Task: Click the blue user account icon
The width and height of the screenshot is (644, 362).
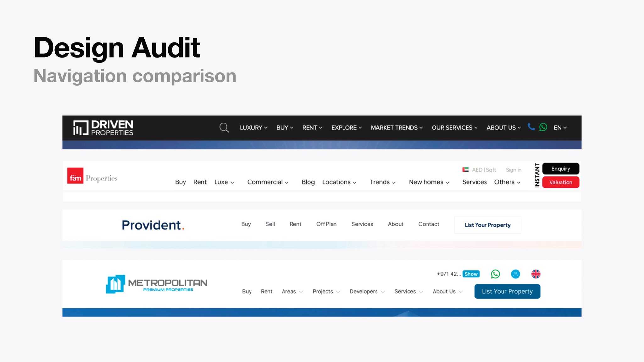Action: point(515,274)
